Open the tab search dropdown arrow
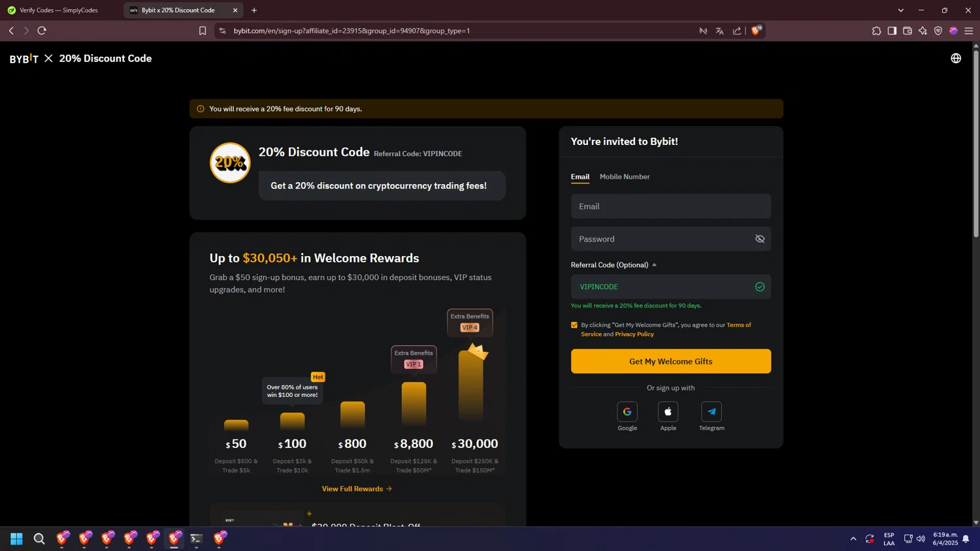 point(900,10)
